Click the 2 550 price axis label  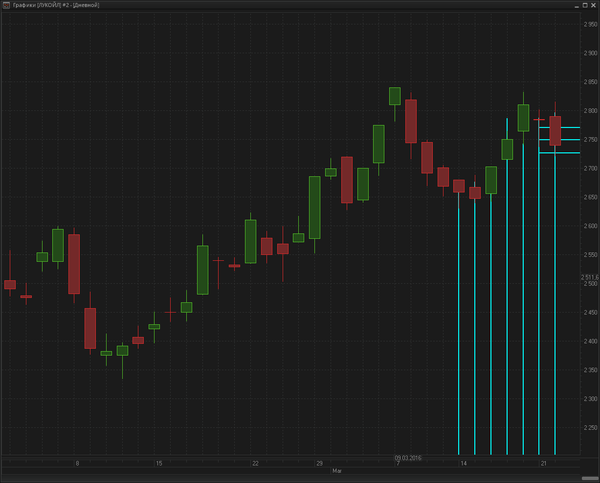pos(590,255)
